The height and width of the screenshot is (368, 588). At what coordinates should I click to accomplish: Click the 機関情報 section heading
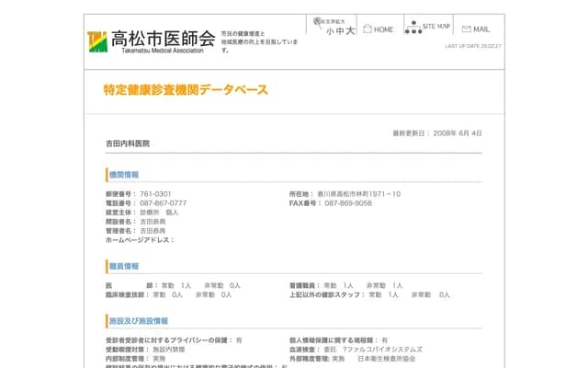[x=124, y=175]
